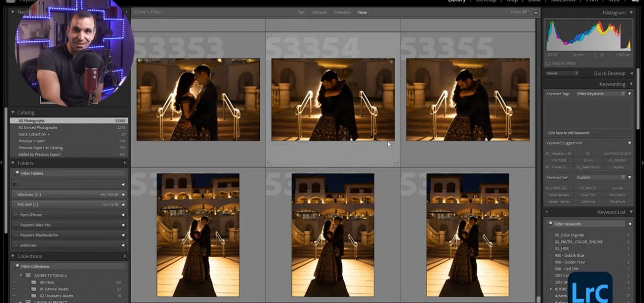Collapse the Folders panel
This screenshot has height=303, width=644.
(13, 163)
